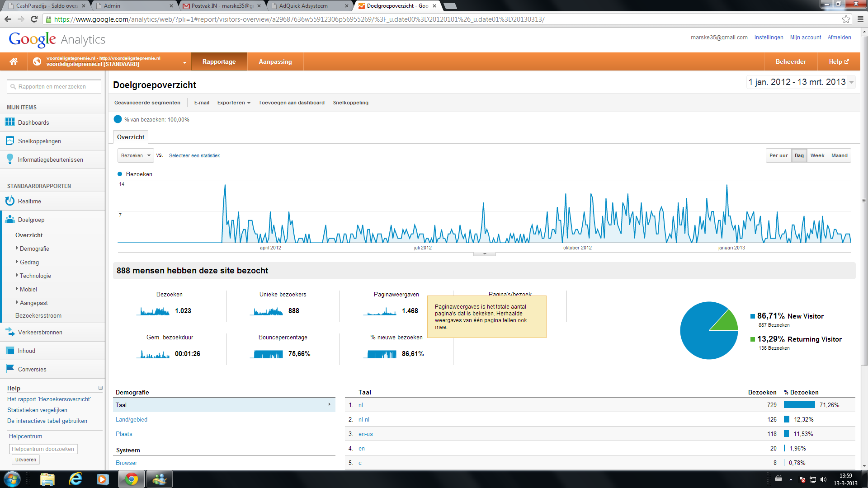
Task: Open the Realtime report icon
Action: [x=9, y=201]
